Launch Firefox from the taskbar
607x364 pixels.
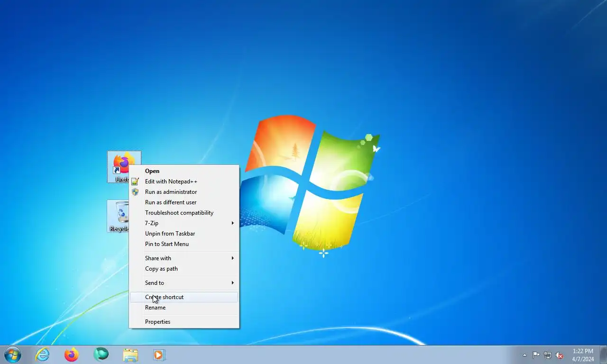pyautogui.click(x=72, y=355)
